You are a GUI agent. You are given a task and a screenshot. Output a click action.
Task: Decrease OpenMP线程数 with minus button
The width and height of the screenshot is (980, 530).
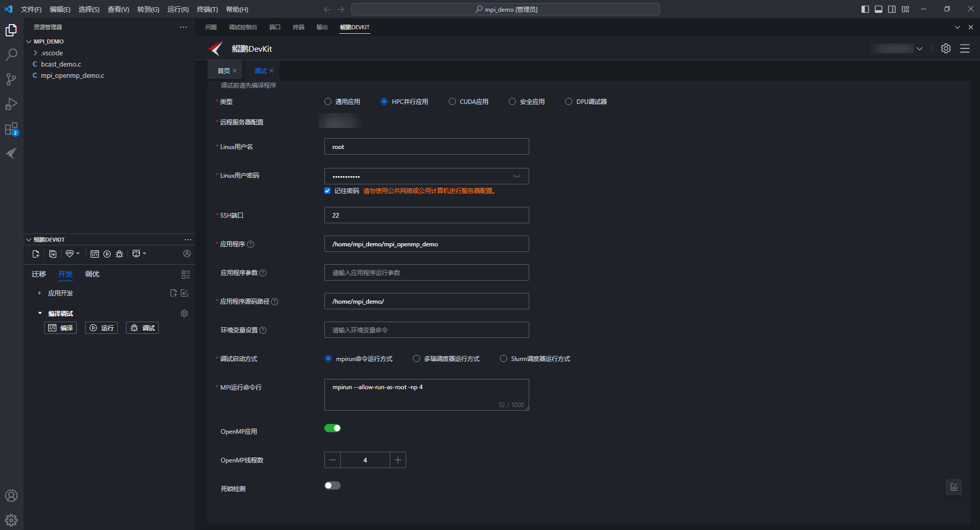point(332,460)
